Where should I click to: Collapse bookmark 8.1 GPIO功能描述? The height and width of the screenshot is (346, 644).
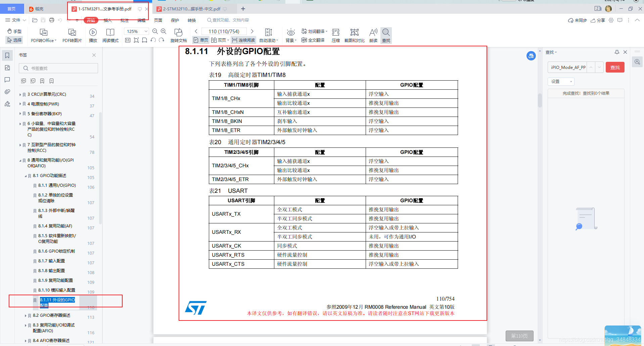coord(26,176)
